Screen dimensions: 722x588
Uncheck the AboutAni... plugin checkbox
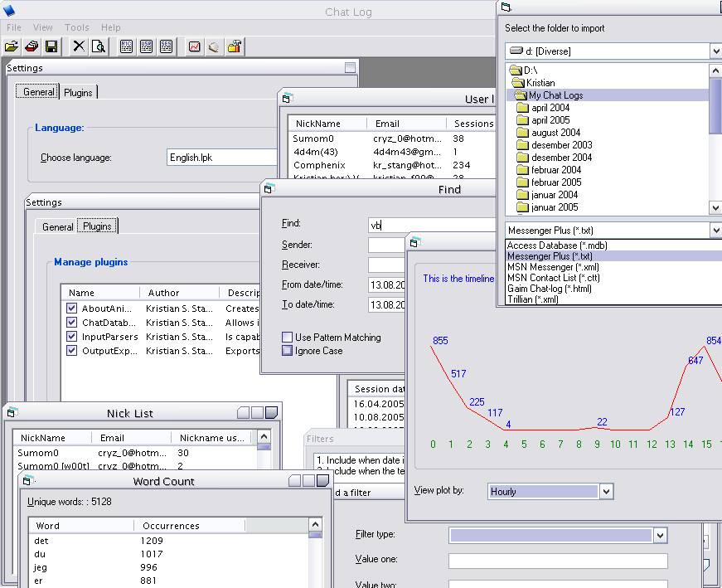click(x=72, y=309)
